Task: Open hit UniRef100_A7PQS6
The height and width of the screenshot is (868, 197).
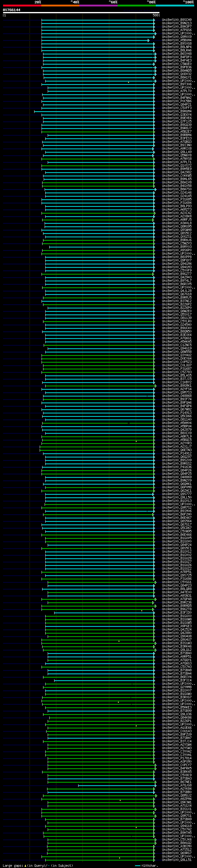Action: coord(177,30)
